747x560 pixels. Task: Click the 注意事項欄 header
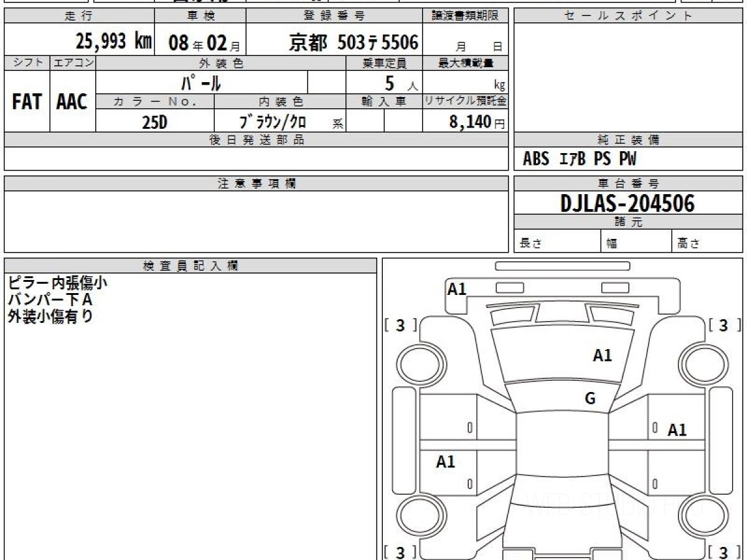[x=256, y=184]
